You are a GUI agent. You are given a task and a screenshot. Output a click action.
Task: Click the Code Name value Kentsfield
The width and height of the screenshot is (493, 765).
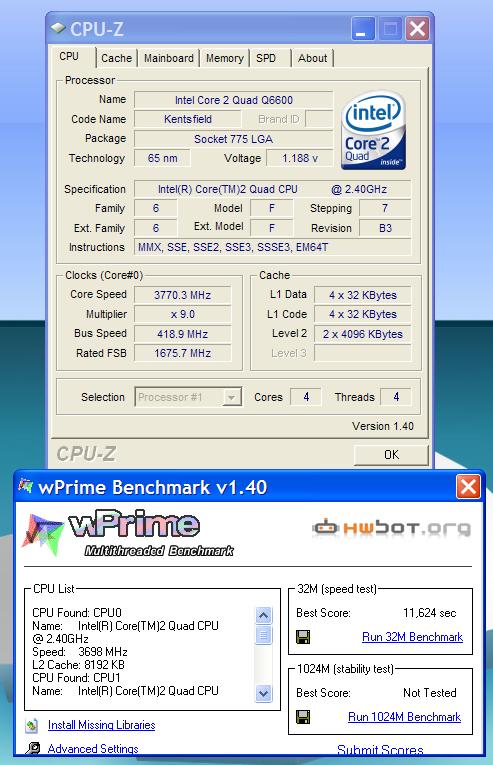tap(188, 119)
